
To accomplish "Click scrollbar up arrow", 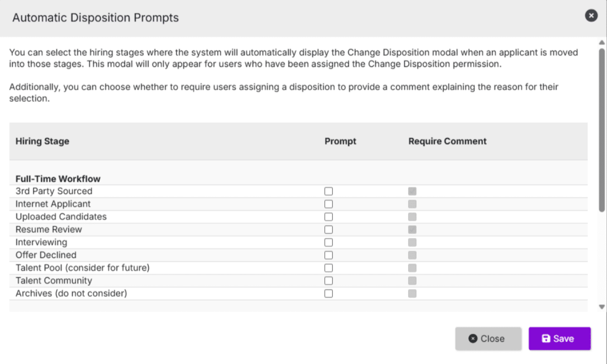I will [601, 42].
